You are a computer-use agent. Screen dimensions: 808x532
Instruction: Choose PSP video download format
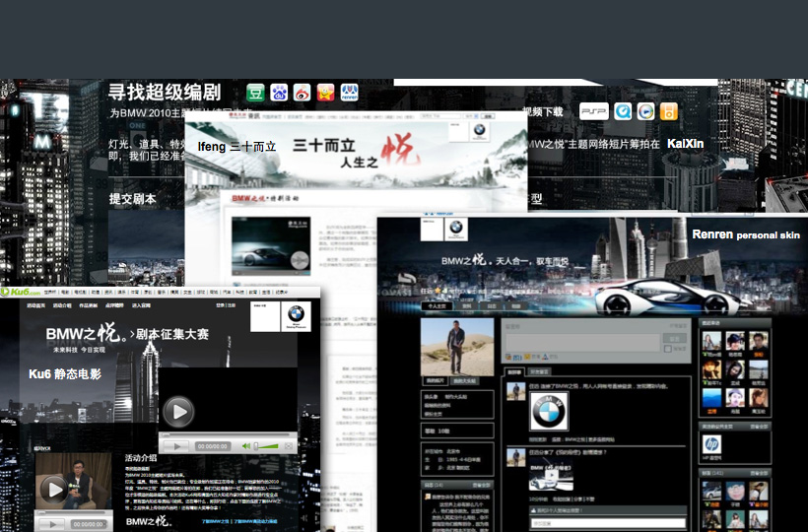pos(593,111)
